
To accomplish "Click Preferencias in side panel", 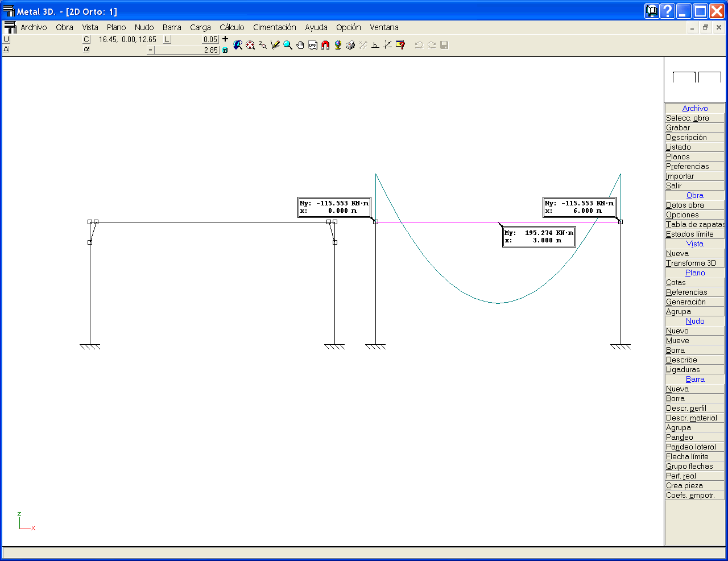I will (694, 166).
